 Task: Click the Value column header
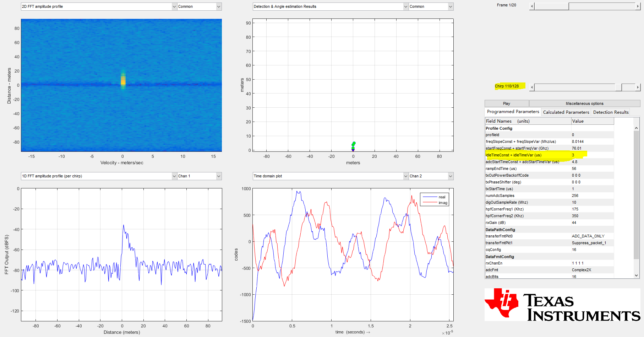click(x=593, y=121)
